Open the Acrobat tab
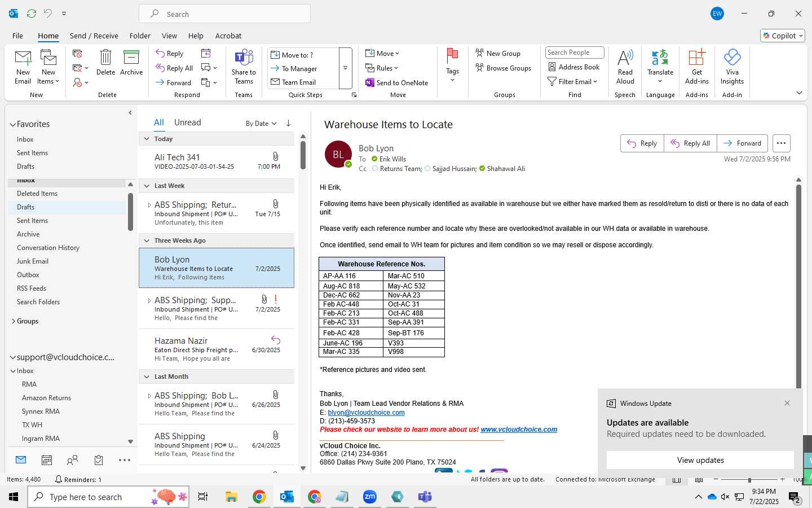Screen dimensions: 812x508 (228, 36)
